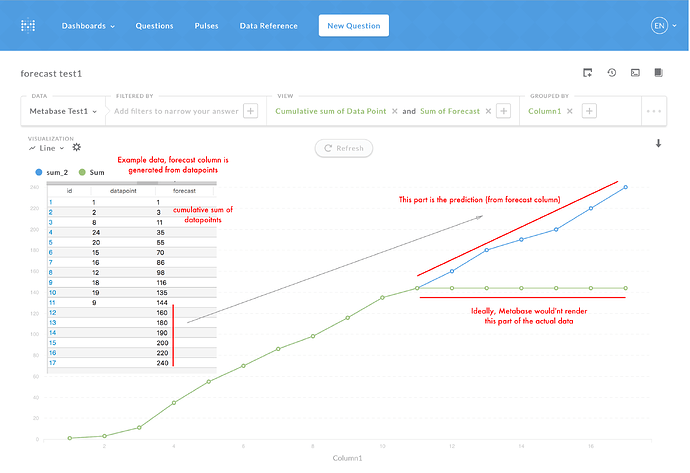
Task: Click the 'forecast' column header
Action: coord(184,191)
